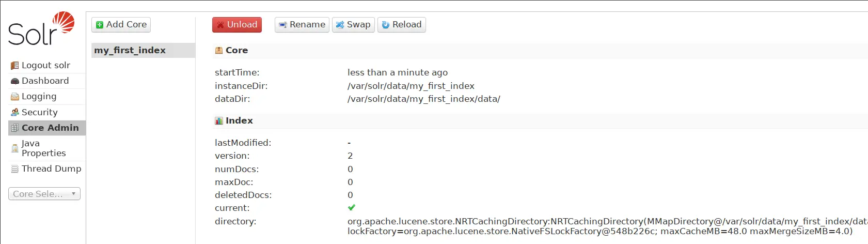The image size is (868, 244).
Task: Click the green plus Add Core icon
Action: [x=100, y=25]
